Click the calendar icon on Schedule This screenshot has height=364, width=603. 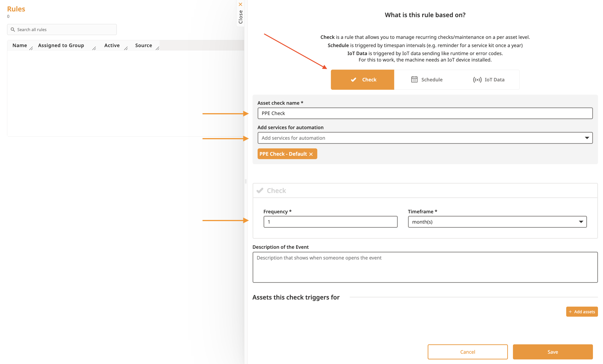click(x=414, y=80)
